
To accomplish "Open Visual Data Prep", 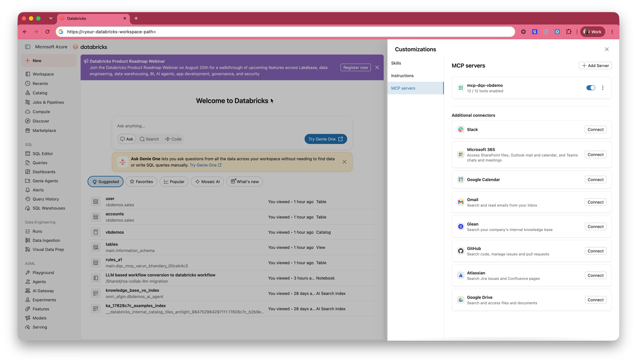I will click(48, 249).
